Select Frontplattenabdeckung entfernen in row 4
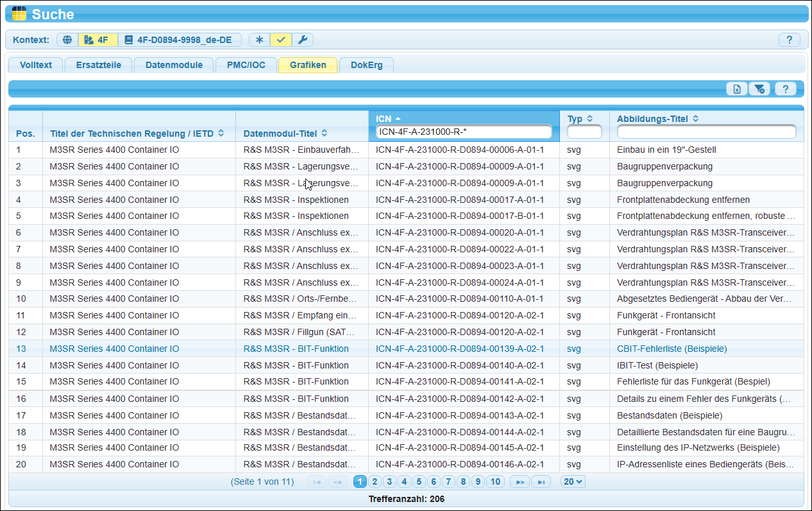Image resolution: width=812 pixels, height=511 pixels. (x=683, y=200)
